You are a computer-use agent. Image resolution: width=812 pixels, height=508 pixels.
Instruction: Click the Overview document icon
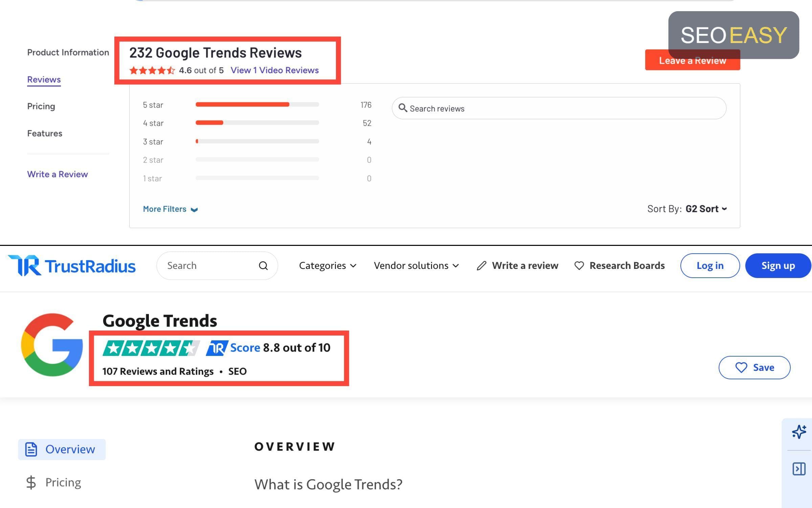coord(31,449)
